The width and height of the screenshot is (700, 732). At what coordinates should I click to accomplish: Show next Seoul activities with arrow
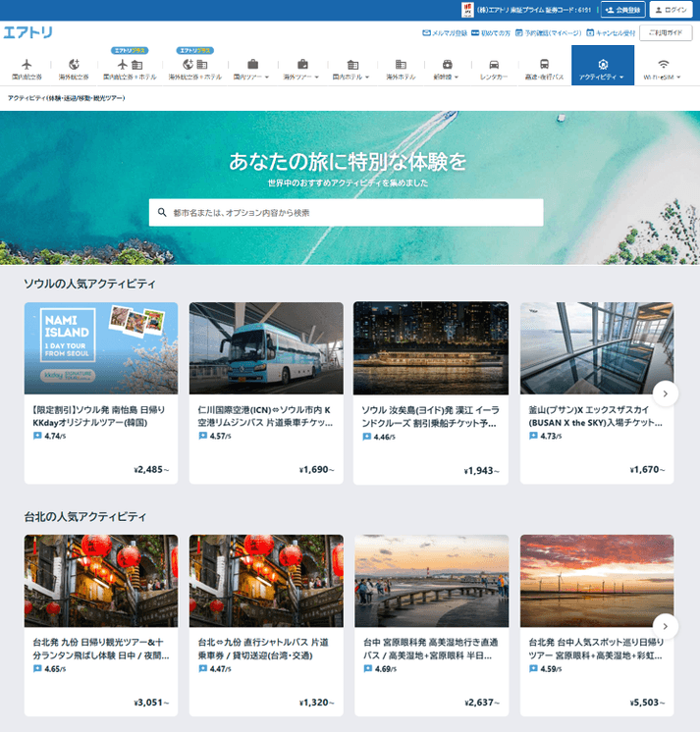pyautogui.click(x=665, y=393)
